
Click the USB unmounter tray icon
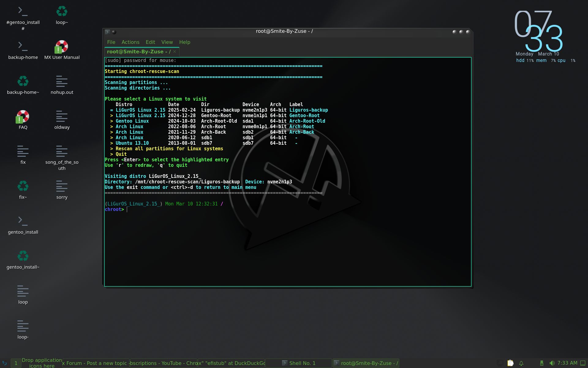coord(541,363)
